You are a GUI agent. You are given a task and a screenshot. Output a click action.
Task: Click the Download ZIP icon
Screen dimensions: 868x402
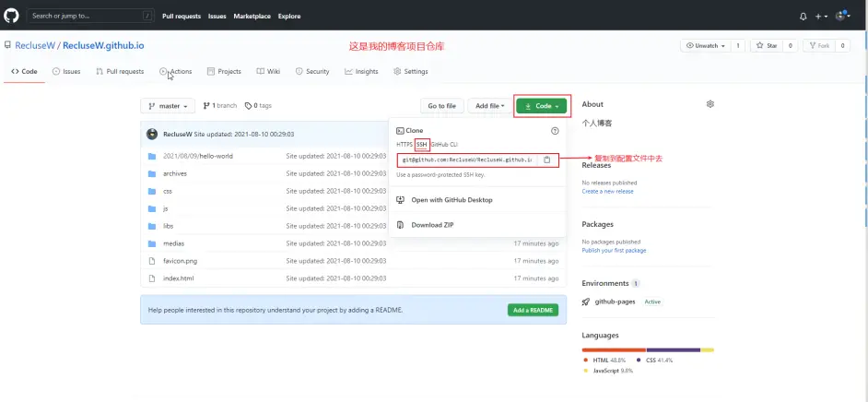click(x=401, y=225)
